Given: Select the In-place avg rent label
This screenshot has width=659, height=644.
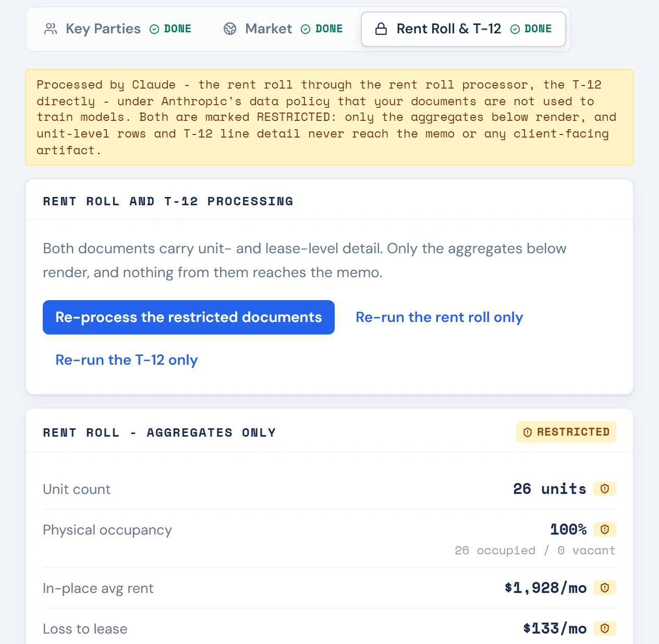Looking at the screenshot, I should [98, 588].
